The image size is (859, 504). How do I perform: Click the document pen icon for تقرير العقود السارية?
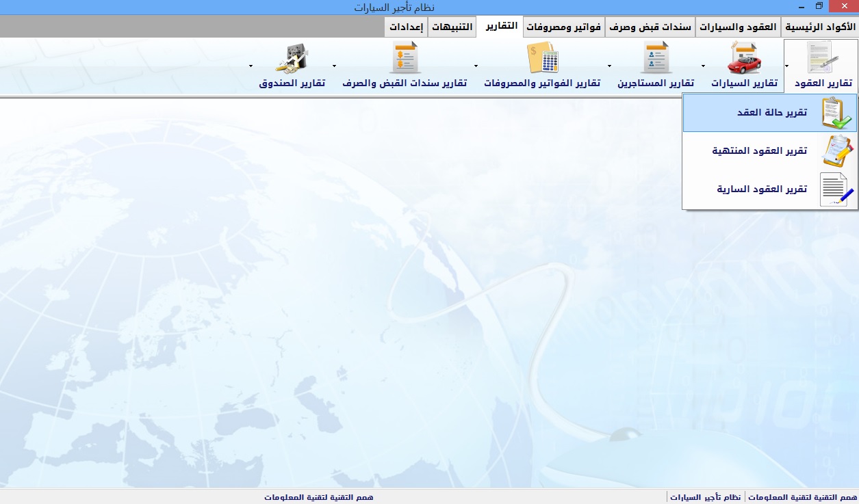837,189
